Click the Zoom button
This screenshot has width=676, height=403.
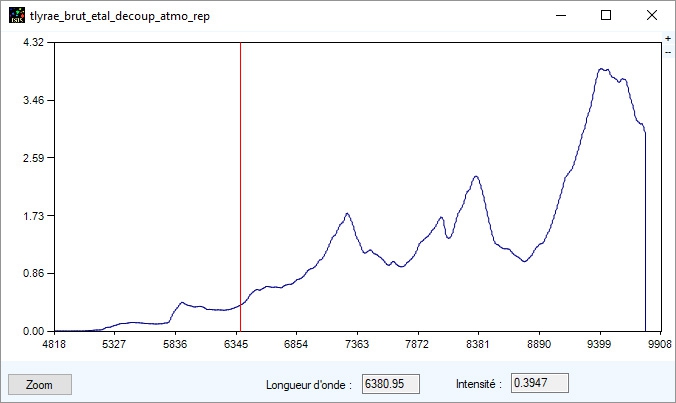[40, 384]
